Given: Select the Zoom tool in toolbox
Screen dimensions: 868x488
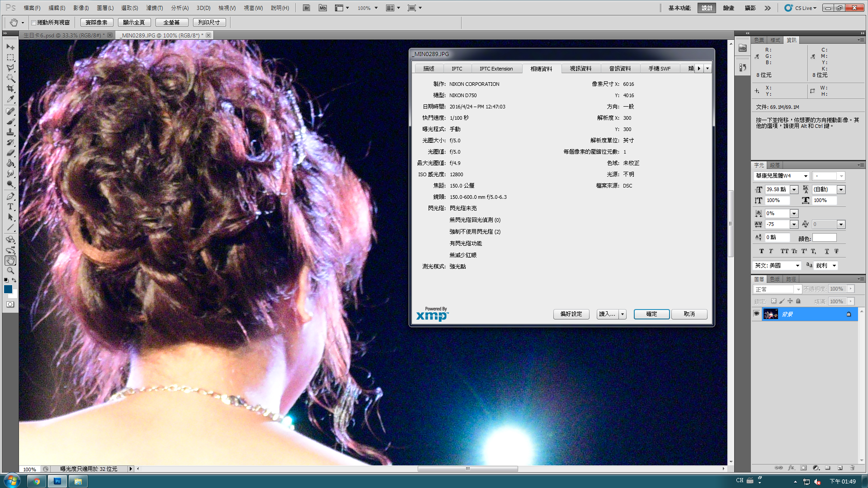Looking at the screenshot, I should coord(10,271).
